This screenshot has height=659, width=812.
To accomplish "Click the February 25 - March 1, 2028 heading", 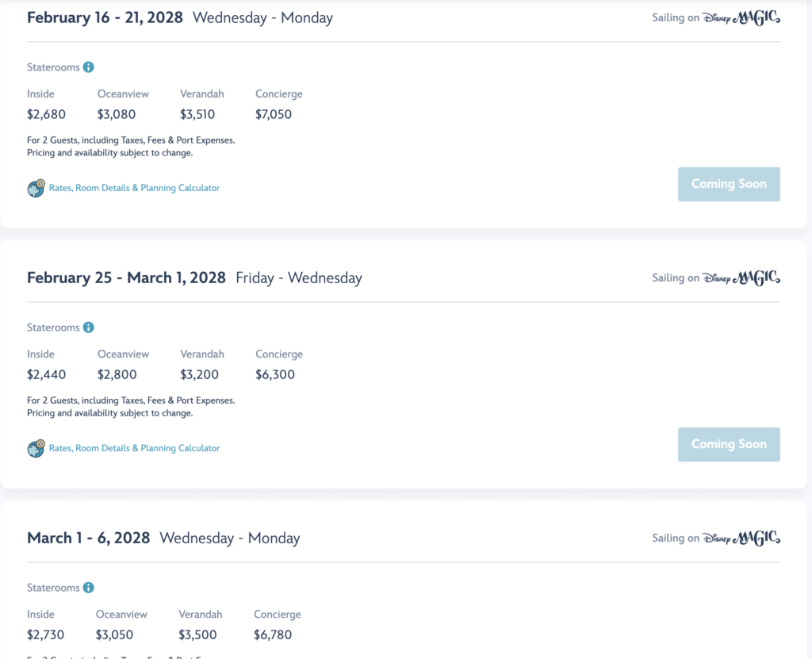I will (x=126, y=278).
